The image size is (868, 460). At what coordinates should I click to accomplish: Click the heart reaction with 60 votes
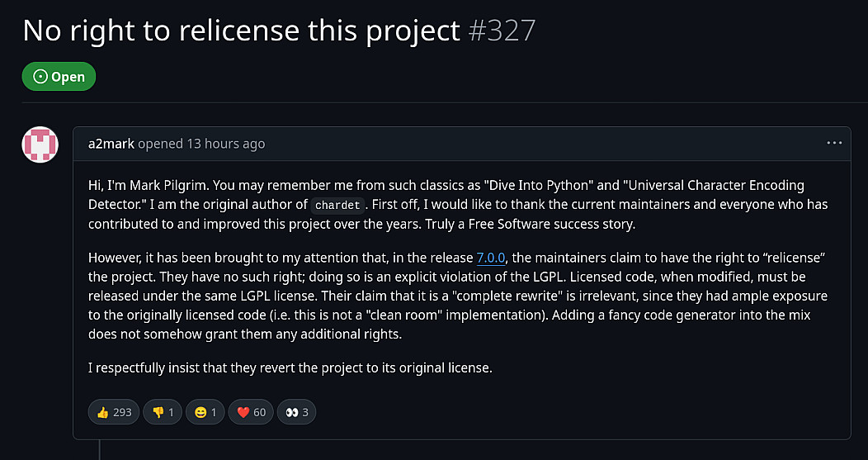pyautogui.click(x=251, y=411)
